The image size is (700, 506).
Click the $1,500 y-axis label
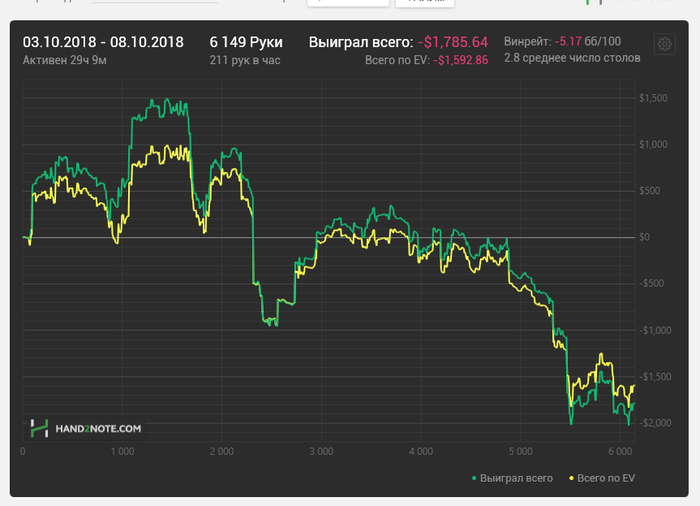[x=654, y=98]
